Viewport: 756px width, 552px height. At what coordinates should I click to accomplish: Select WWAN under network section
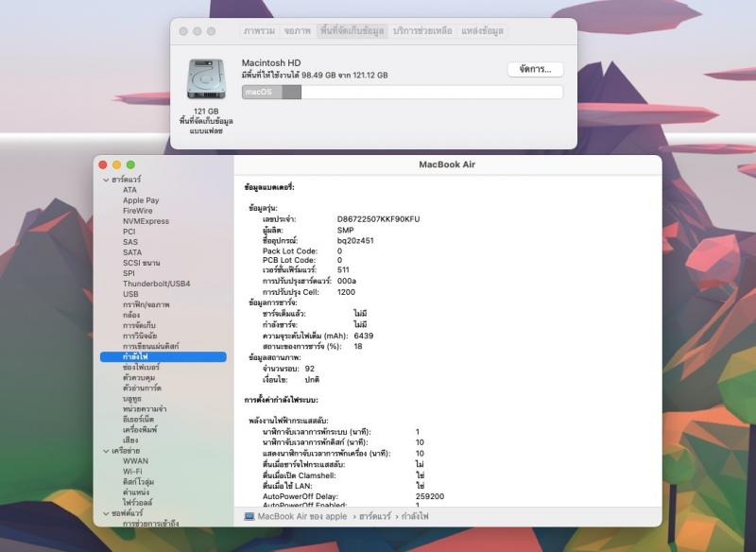pos(135,461)
